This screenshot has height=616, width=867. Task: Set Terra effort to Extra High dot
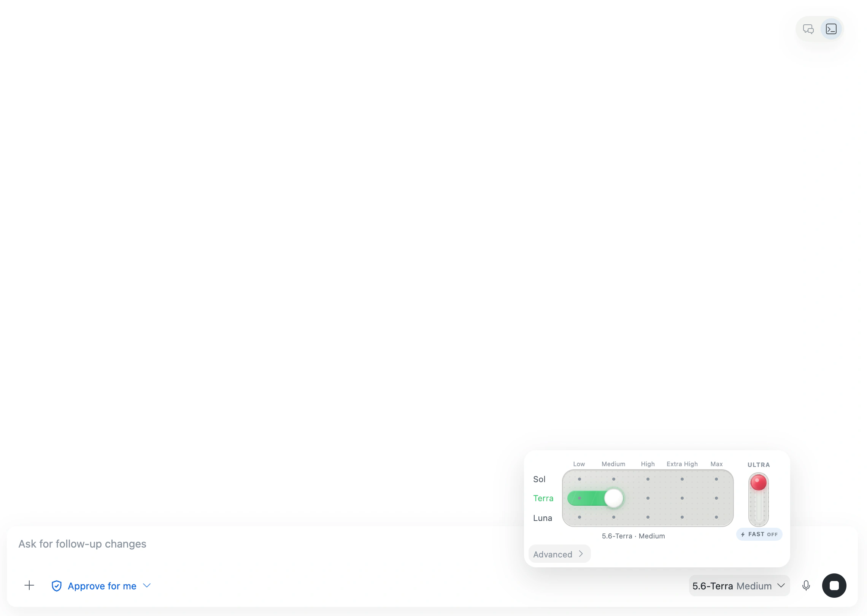click(682, 498)
